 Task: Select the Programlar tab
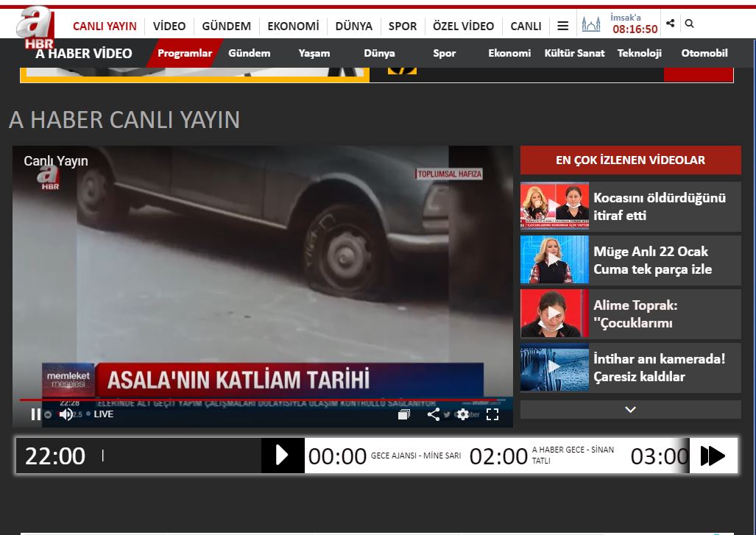click(185, 53)
